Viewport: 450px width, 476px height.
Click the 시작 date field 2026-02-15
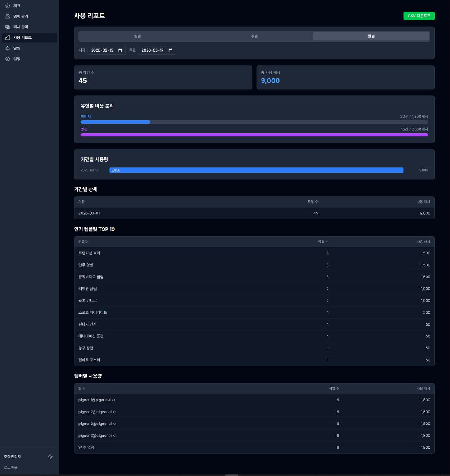tap(102, 50)
